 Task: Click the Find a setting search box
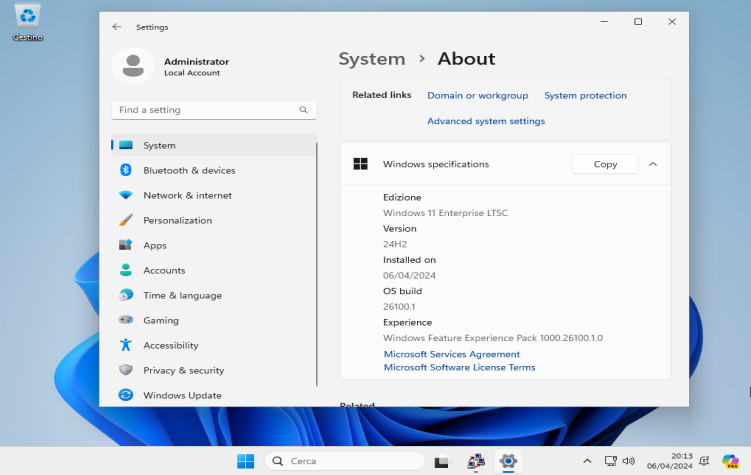(x=214, y=110)
